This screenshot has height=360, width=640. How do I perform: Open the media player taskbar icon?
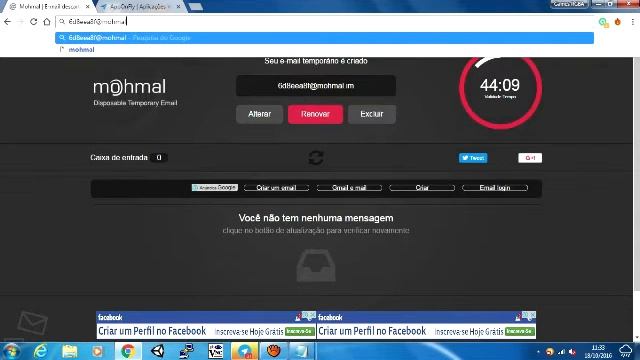pos(98,351)
